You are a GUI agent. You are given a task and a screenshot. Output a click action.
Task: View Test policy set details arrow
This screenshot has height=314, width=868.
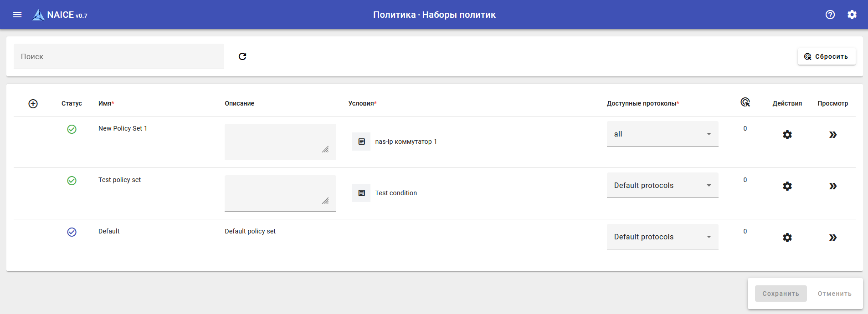pyautogui.click(x=832, y=186)
